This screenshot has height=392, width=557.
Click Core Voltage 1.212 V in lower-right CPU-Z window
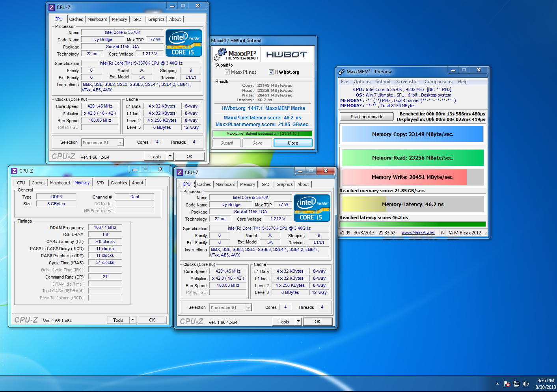pyautogui.click(x=278, y=219)
